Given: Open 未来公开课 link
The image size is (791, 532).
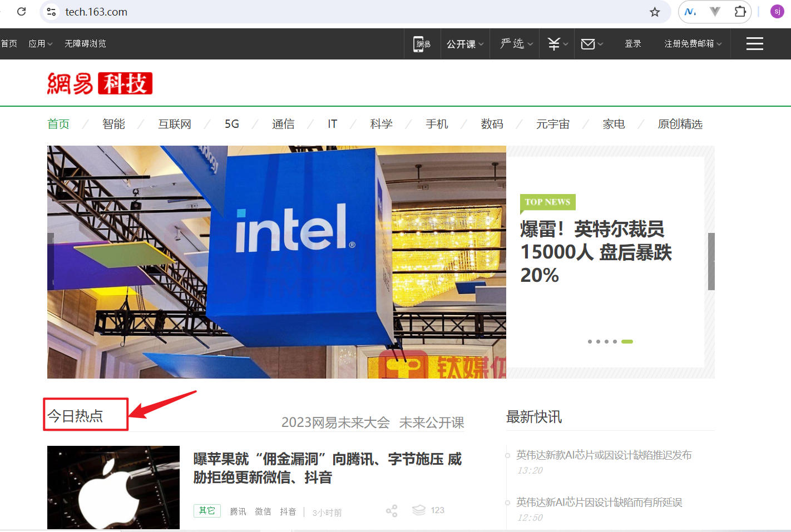Looking at the screenshot, I should point(432,422).
